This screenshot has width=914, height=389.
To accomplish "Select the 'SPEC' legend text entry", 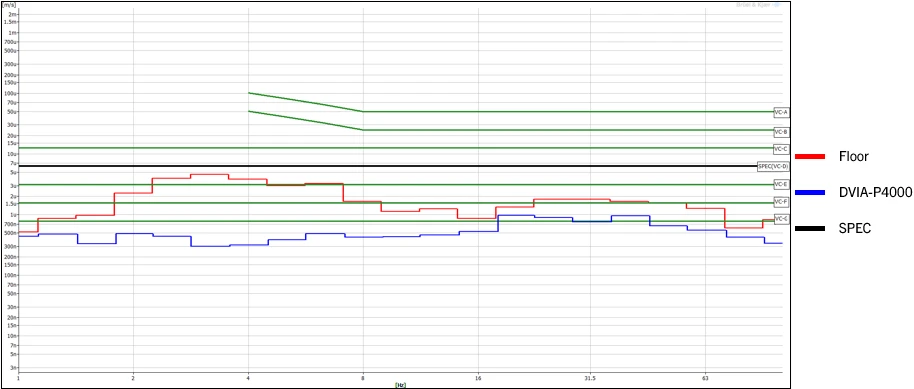I will tap(855, 229).
